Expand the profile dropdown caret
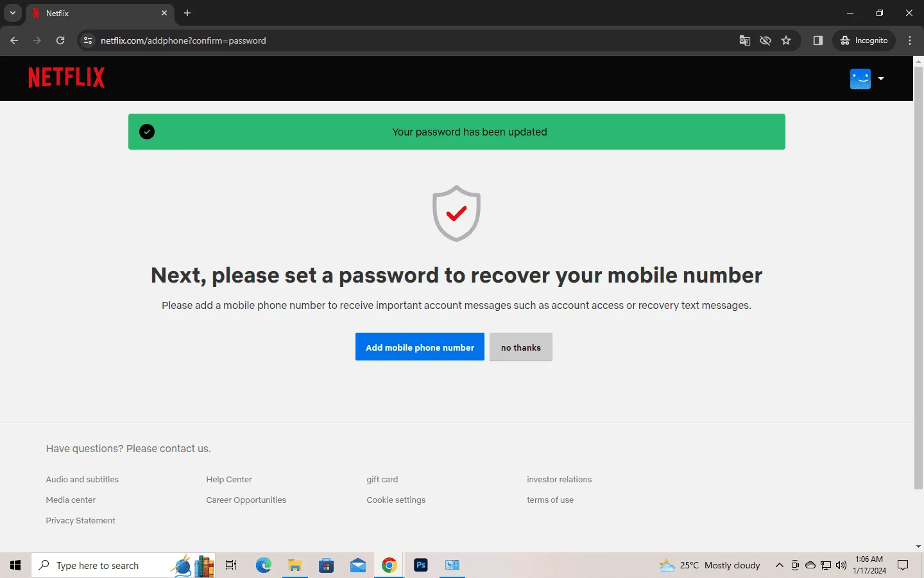 point(881,78)
